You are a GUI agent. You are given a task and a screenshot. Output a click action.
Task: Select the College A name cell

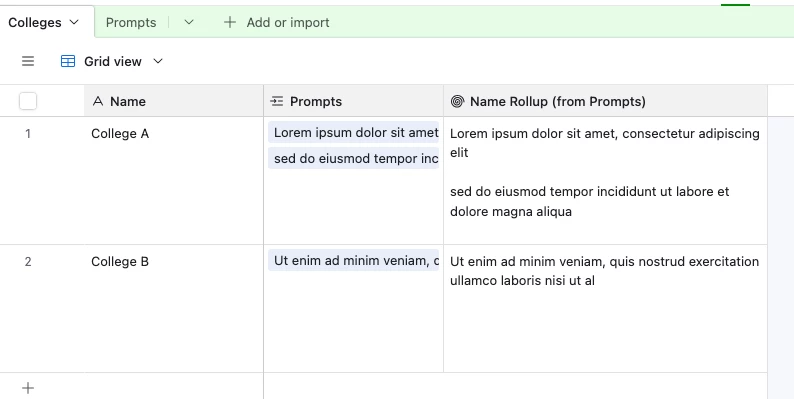tap(174, 181)
